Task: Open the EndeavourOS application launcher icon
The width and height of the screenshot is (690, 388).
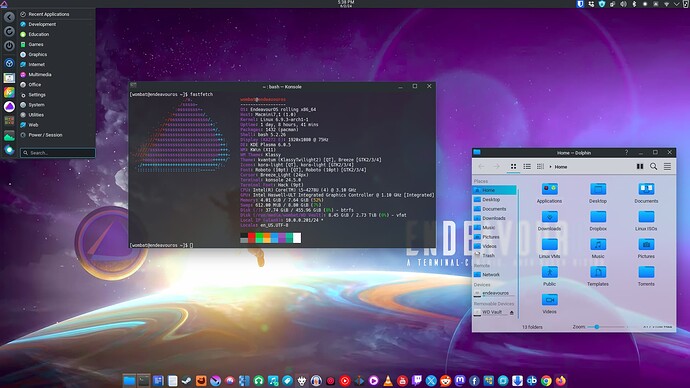Action: pos(4,4)
